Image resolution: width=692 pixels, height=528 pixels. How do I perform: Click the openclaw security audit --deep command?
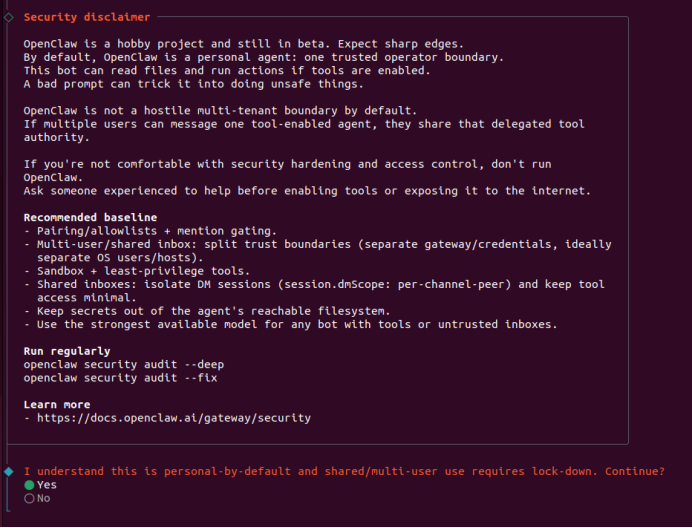tap(124, 365)
